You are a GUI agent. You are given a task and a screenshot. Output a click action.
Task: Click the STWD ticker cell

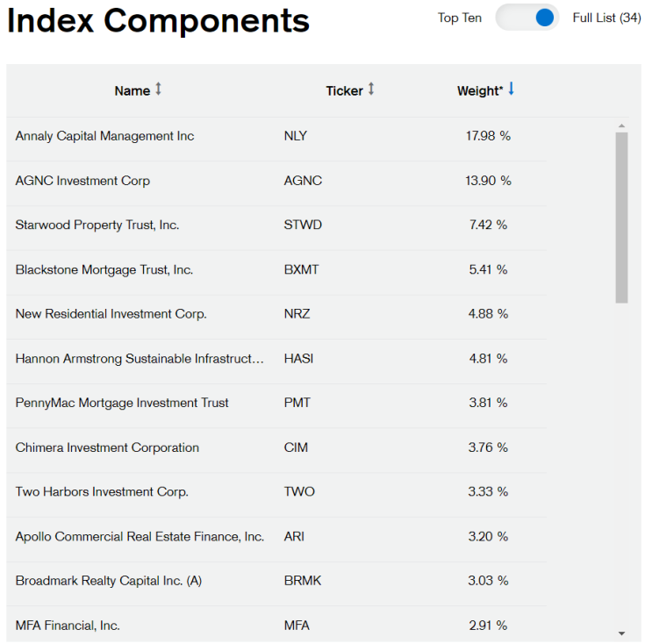pyautogui.click(x=303, y=225)
